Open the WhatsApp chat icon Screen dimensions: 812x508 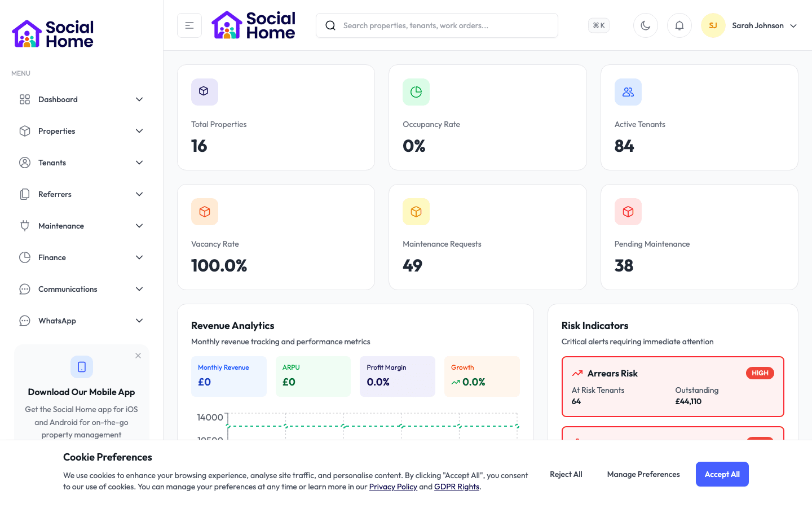[25, 320]
